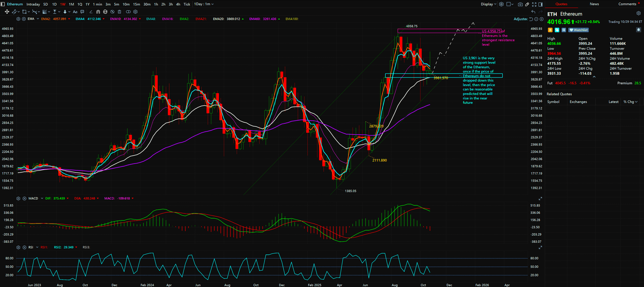Open the 1Day : 1m interval dropdown

point(204,4)
